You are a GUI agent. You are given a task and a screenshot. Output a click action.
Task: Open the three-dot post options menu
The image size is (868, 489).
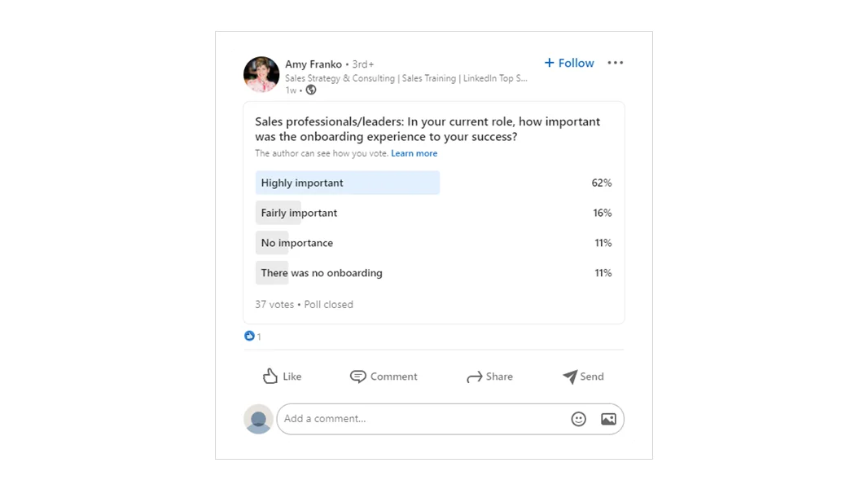[x=615, y=63]
